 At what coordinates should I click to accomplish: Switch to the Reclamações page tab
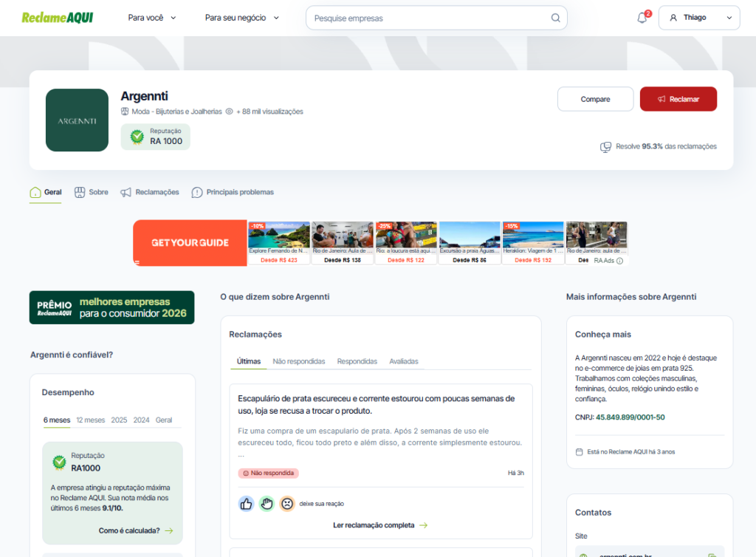click(149, 192)
